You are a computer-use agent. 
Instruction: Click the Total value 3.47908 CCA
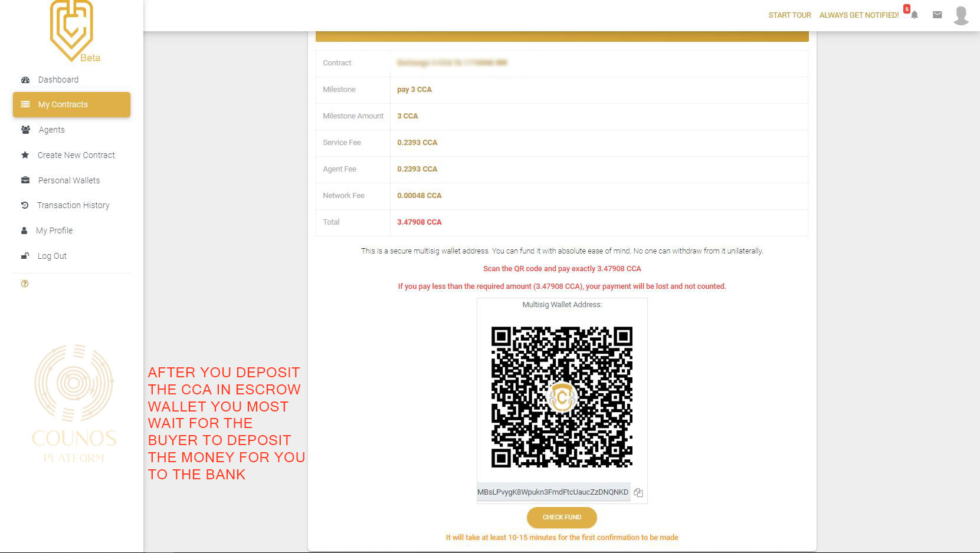[419, 222]
